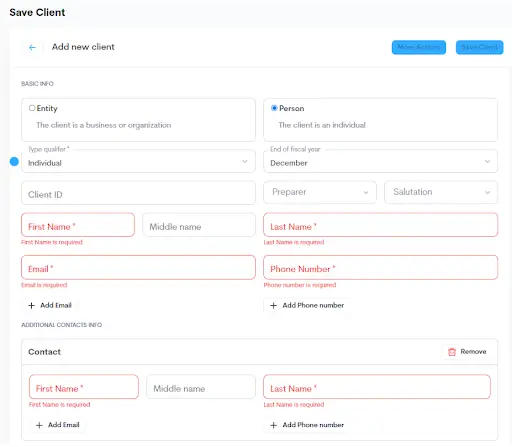This screenshot has width=512, height=447.
Task: Click the First Name field in Basic Info
Action: click(78, 225)
